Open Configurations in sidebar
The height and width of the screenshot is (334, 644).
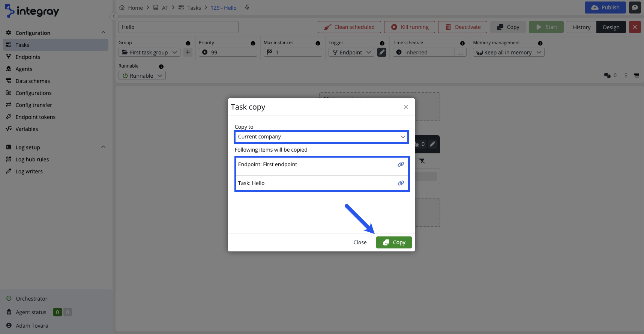click(56, 93)
